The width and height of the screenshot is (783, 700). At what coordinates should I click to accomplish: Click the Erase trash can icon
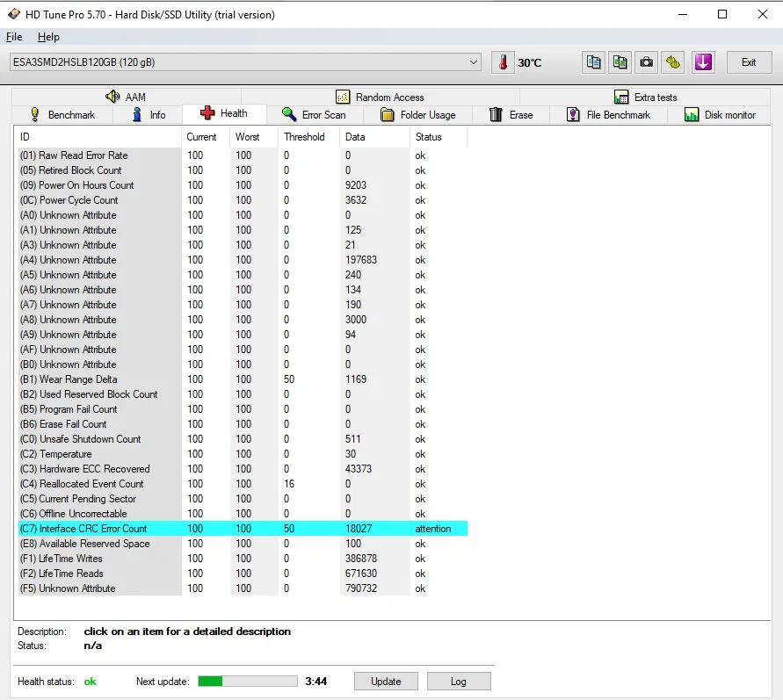(496, 115)
